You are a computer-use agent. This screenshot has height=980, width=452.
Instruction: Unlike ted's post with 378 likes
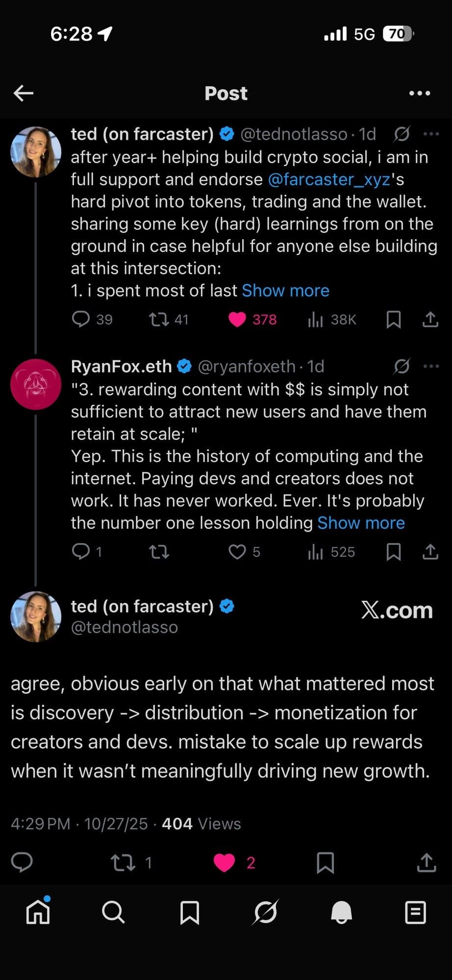pyautogui.click(x=239, y=319)
